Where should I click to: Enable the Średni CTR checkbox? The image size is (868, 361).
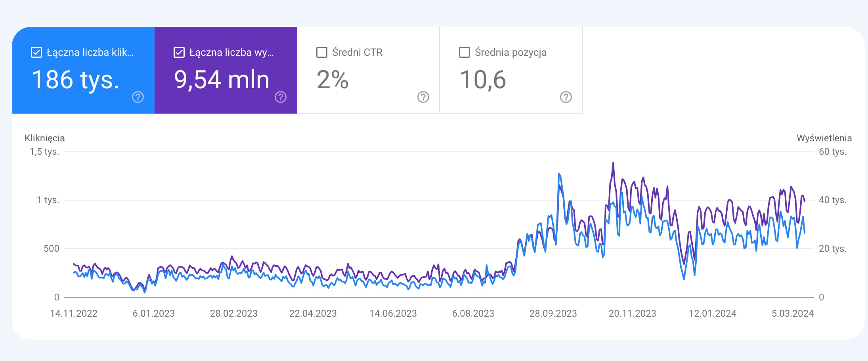point(322,52)
